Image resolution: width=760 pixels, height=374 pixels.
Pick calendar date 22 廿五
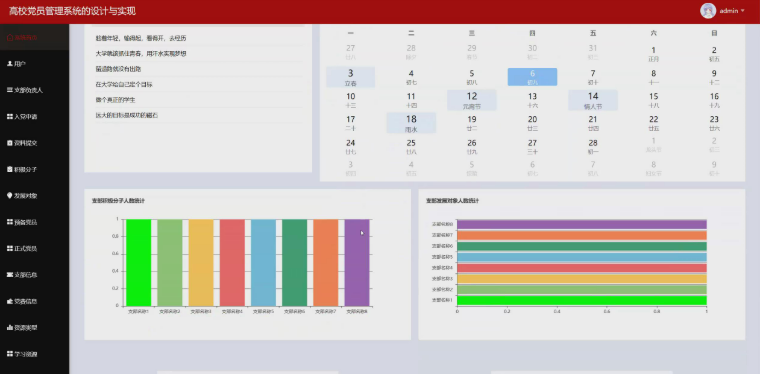point(653,123)
